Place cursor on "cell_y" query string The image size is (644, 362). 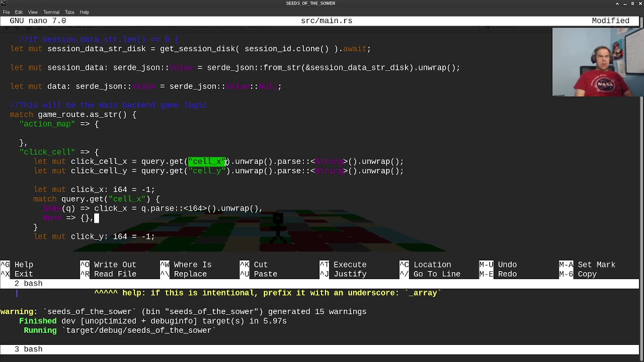(x=207, y=171)
